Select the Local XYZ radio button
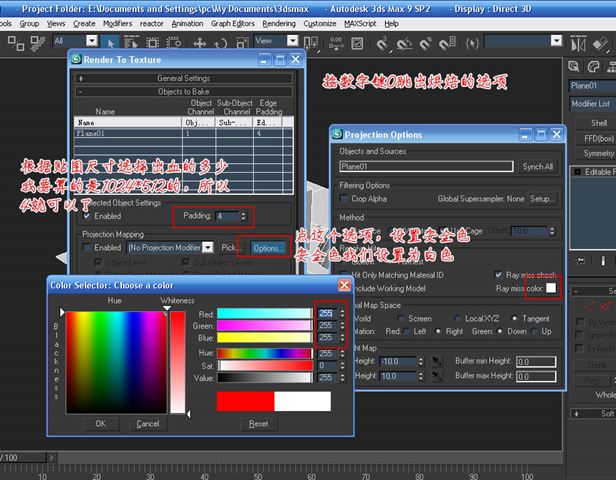The image size is (616, 480). pos(457,318)
